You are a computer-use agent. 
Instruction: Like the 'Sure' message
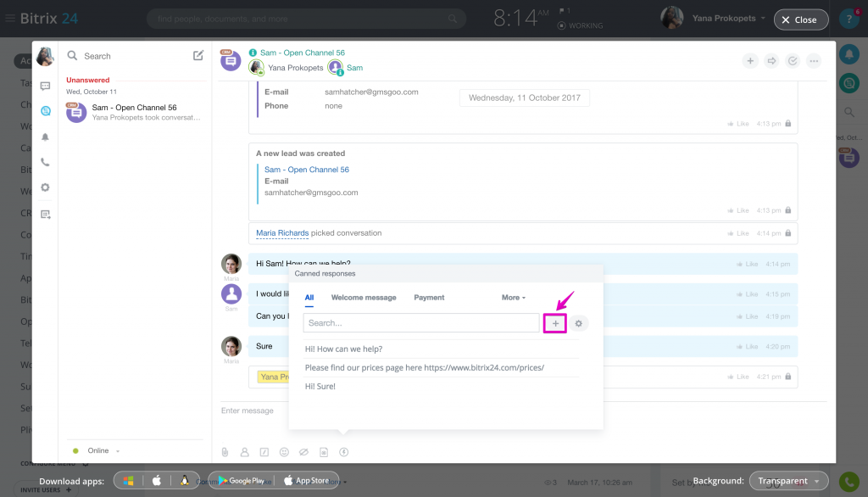747,347
